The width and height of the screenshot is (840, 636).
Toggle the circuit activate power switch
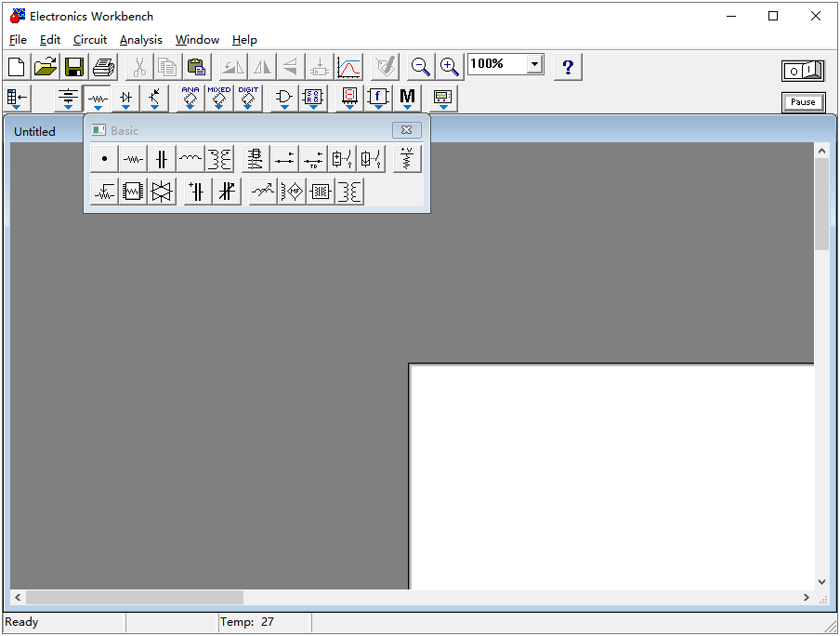pyautogui.click(x=802, y=71)
